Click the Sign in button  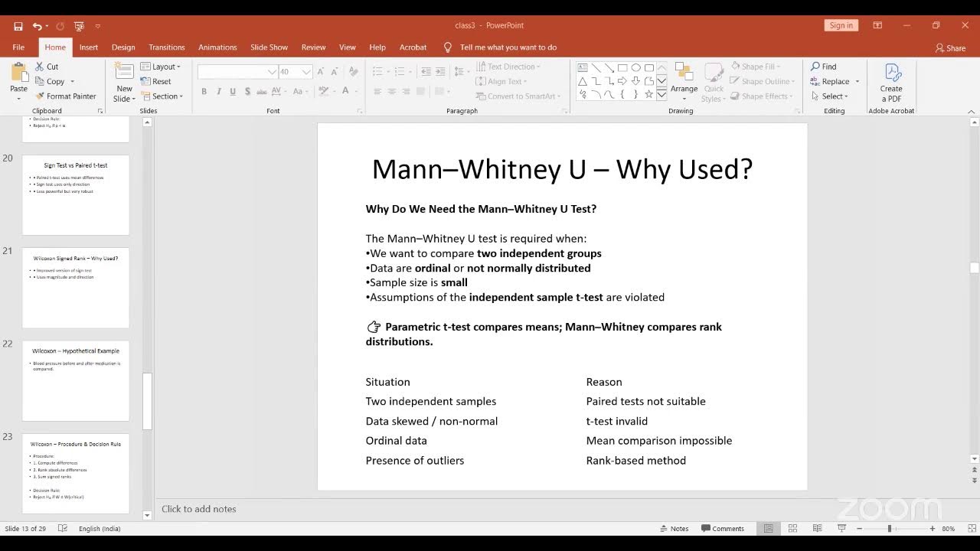pos(841,25)
